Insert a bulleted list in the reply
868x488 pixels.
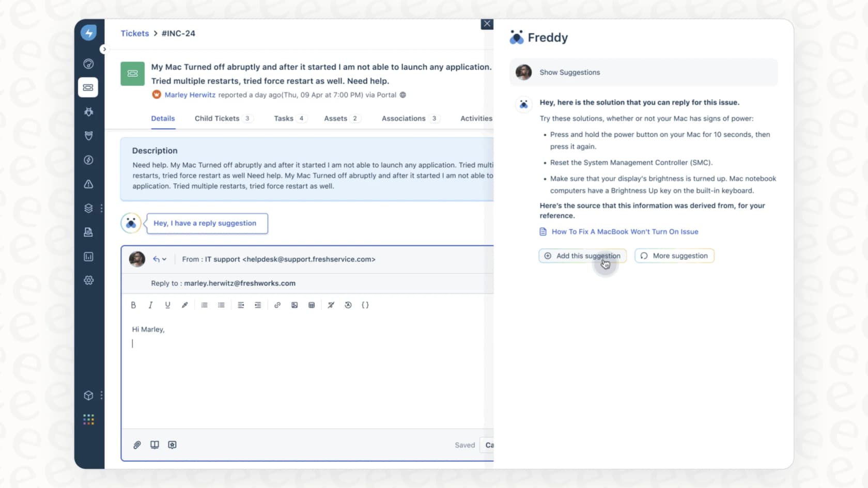click(x=221, y=305)
